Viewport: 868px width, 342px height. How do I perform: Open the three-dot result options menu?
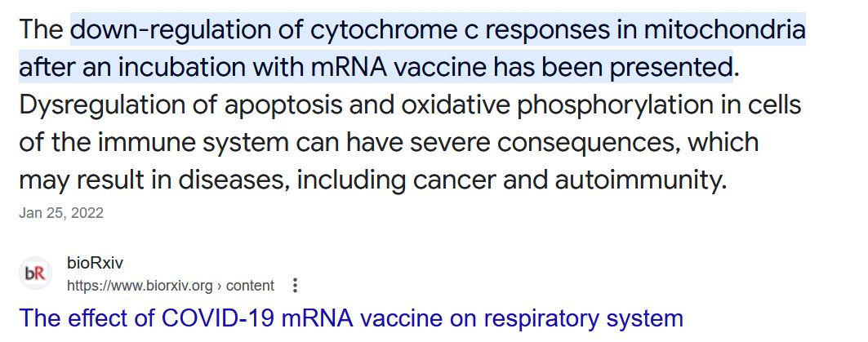295,286
